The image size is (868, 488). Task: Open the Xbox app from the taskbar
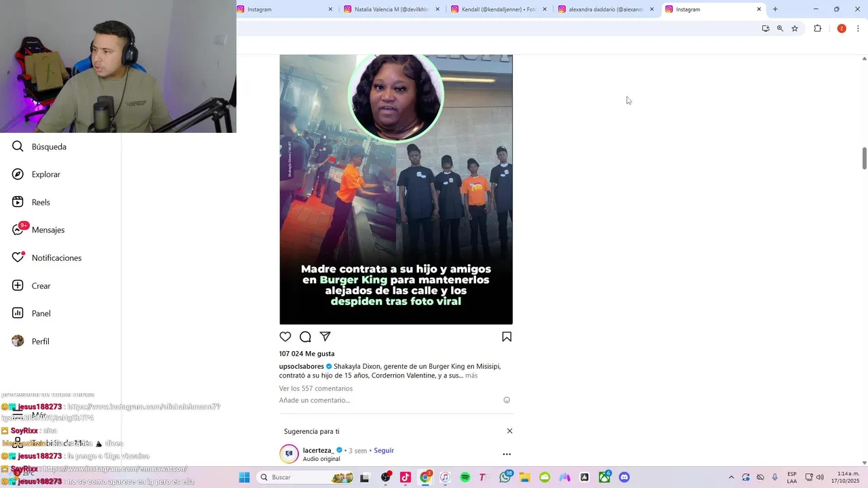pyautogui.click(x=604, y=477)
